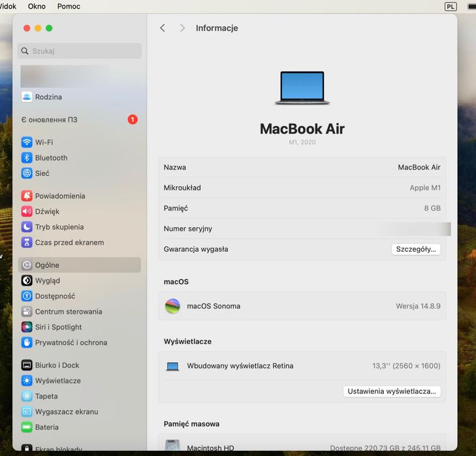Image resolution: width=476 pixels, height=456 pixels.
Task: Open the Pomoc menu
Action: tap(69, 7)
